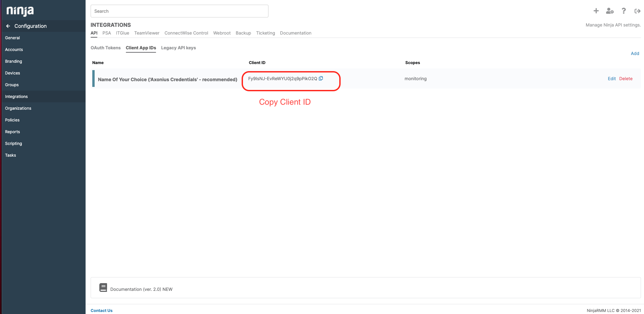
Task: Click the 'Name Of Your Choice' row name
Action: pos(167,80)
